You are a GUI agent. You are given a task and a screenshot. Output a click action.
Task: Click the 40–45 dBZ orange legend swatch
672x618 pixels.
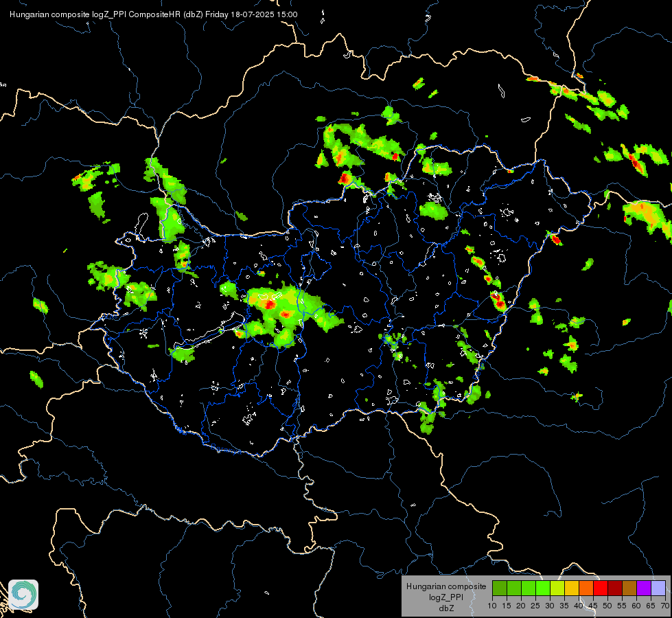[586, 588]
